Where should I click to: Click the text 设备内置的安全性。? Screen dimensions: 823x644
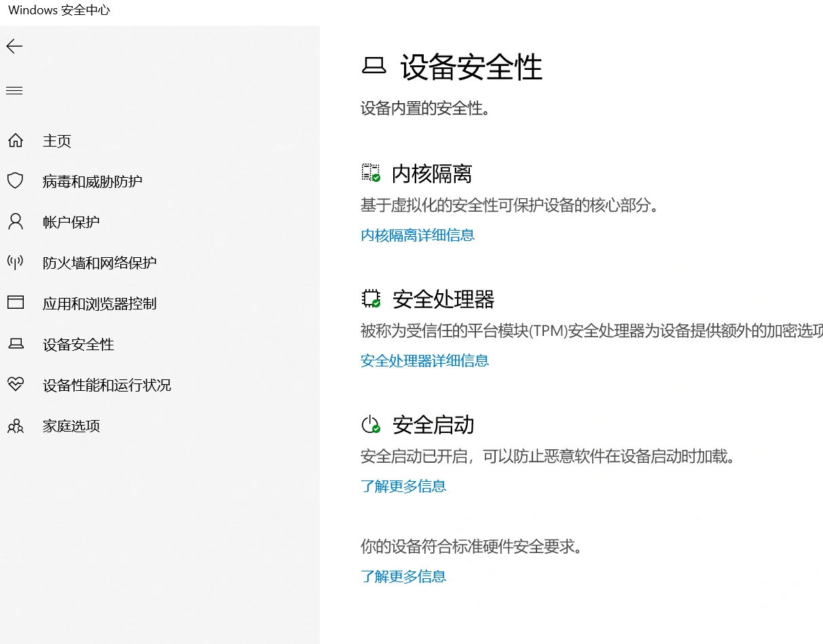click(426, 109)
